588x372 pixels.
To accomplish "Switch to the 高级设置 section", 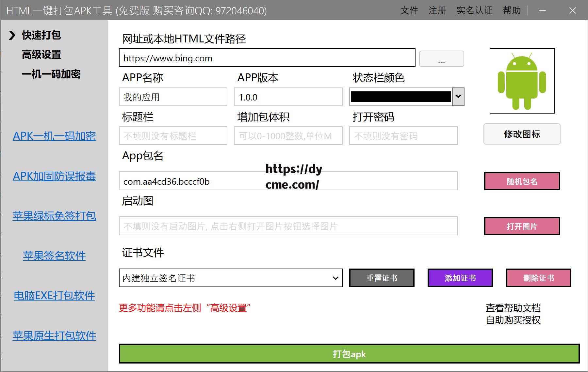I will coord(41,55).
